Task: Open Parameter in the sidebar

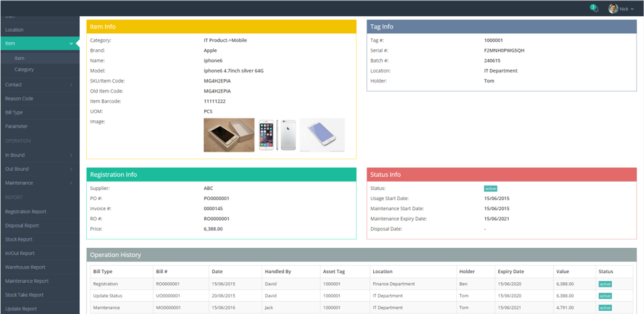Action: [40, 126]
